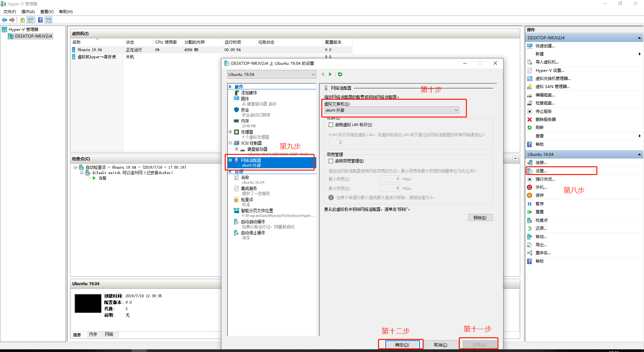Enable bandwidth management checkbox
The image size is (644, 352).
tap(331, 161)
